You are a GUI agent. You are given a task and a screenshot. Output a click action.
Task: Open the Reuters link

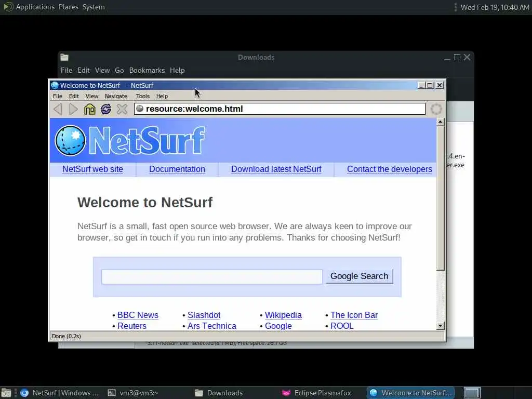click(x=132, y=326)
